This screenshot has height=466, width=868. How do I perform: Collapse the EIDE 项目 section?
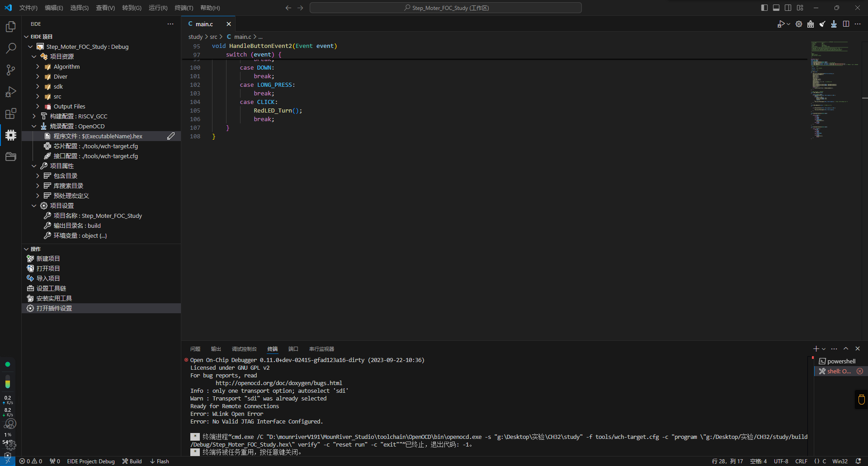point(26,37)
